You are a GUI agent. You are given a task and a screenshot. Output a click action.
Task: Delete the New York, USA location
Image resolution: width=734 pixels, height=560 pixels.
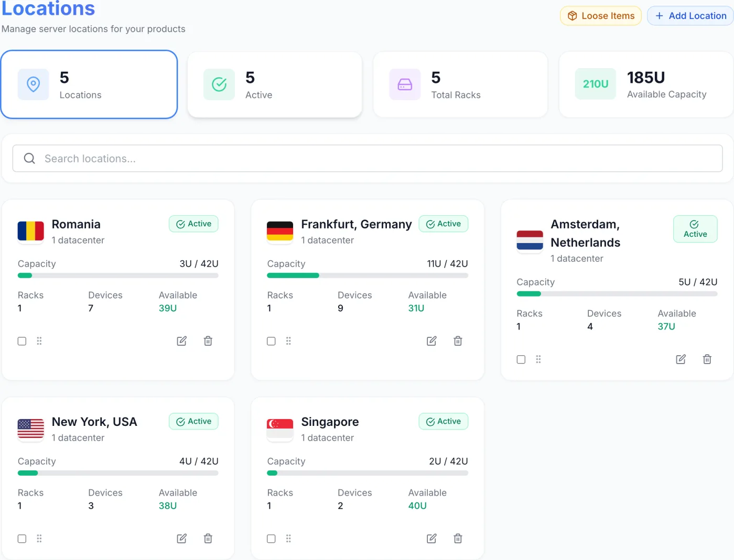(x=208, y=539)
